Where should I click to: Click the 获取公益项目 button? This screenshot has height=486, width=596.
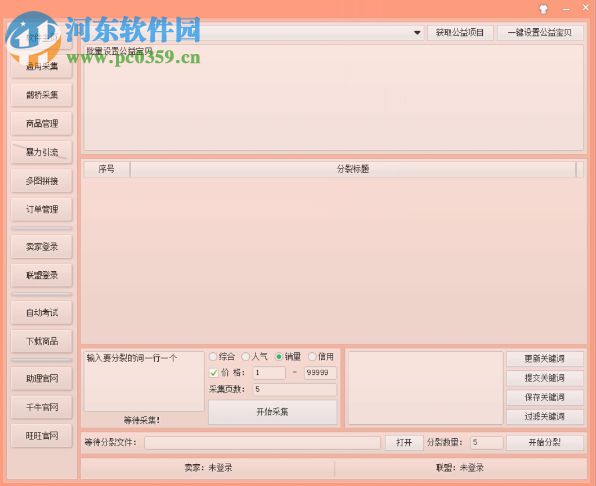pos(460,33)
